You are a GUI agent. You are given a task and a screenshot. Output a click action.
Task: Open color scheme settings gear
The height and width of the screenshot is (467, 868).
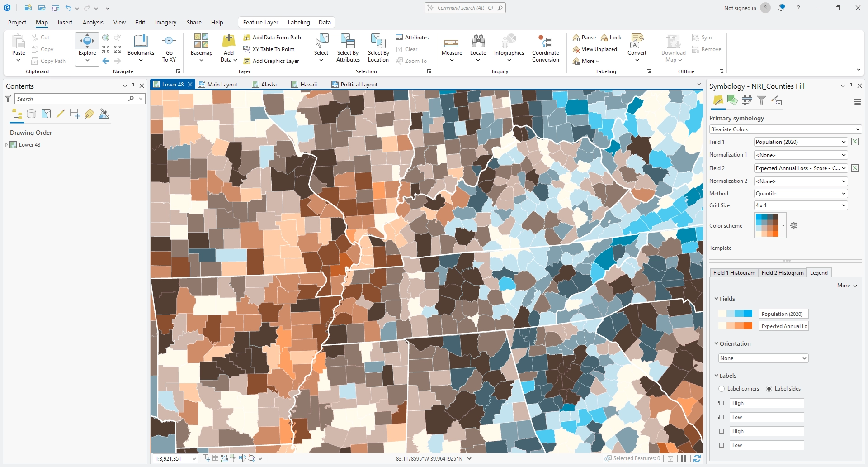pyautogui.click(x=794, y=225)
